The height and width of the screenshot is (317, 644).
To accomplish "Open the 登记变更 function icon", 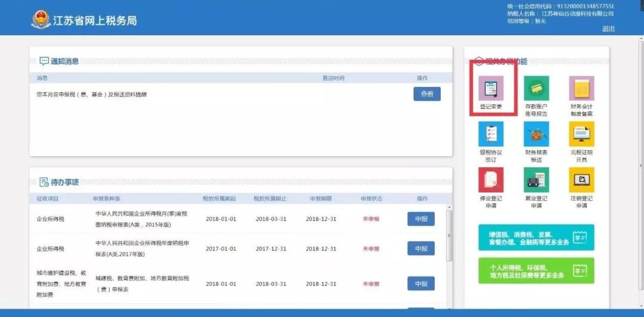I will click(491, 88).
